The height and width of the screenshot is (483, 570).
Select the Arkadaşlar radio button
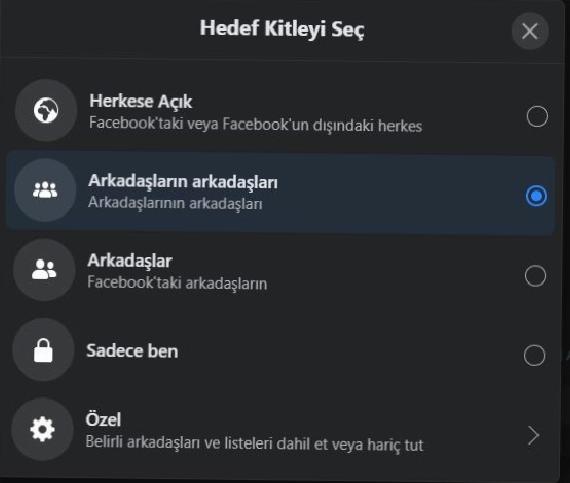click(x=535, y=276)
